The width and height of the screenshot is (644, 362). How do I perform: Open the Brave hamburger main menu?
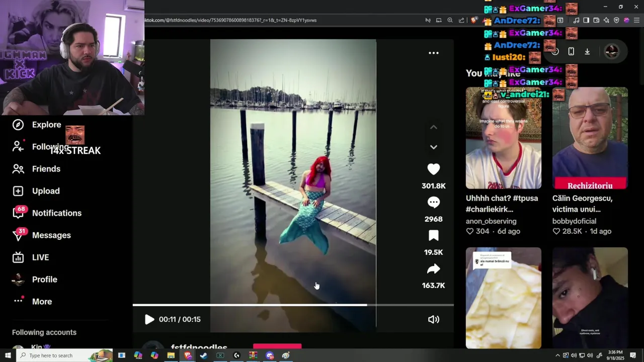pos(636,20)
